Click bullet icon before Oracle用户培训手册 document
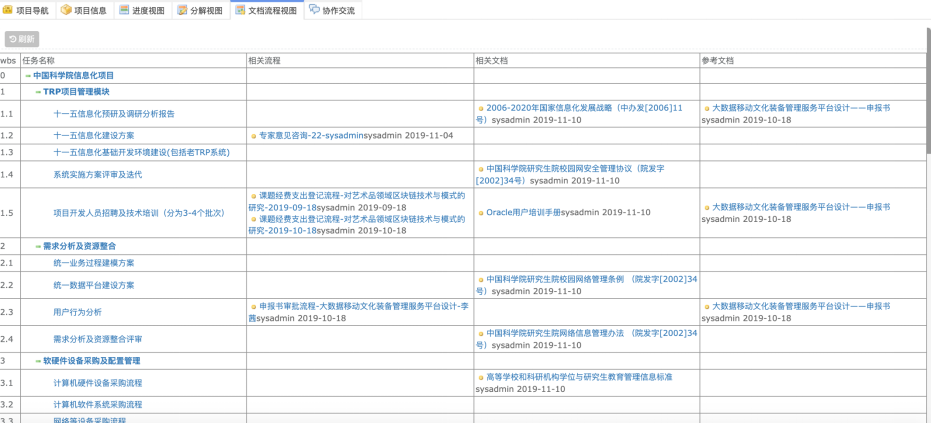This screenshot has height=423, width=931. (x=481, y=213)
